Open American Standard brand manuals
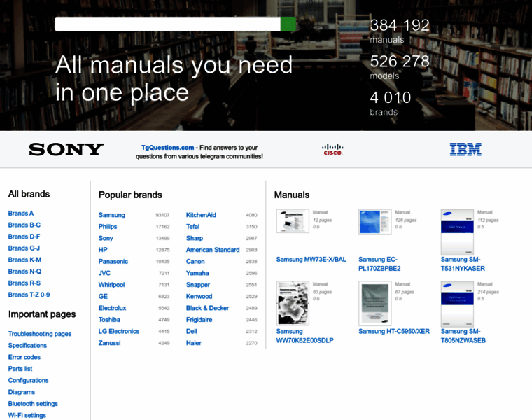Viewport: 532px width, 420px height. tap(213, 250)
